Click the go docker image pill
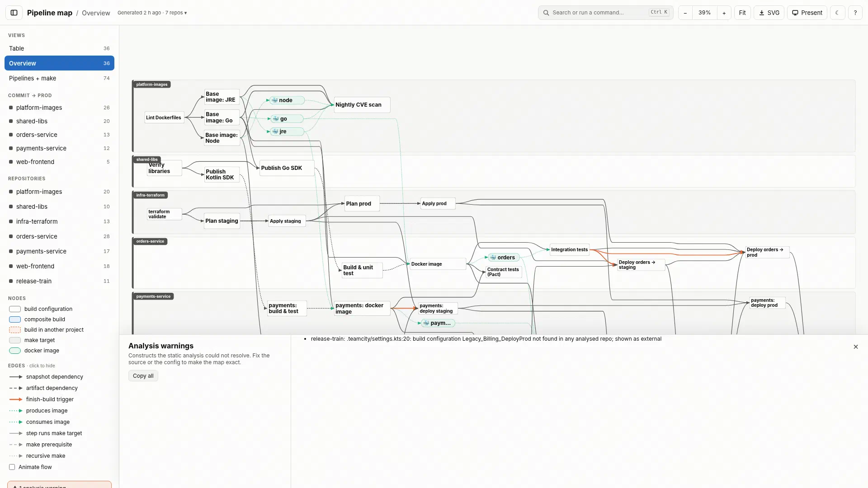 287,119
